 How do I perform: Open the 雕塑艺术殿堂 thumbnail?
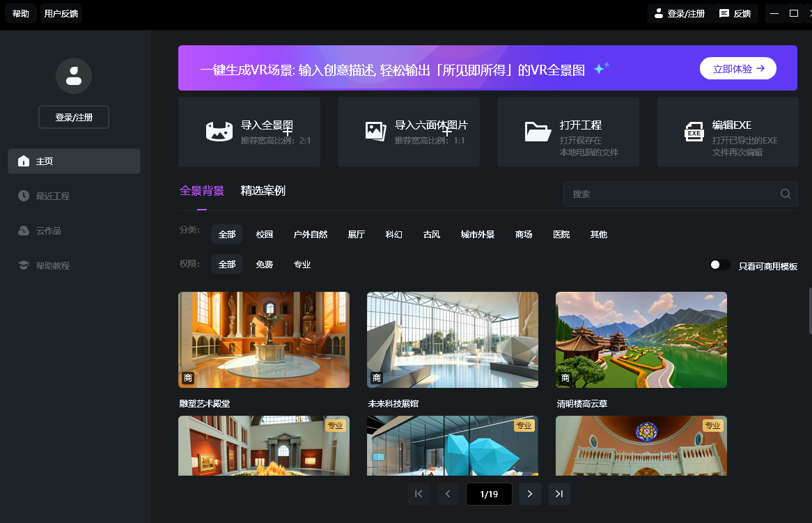pyautogui.click(x=264, y=340)
